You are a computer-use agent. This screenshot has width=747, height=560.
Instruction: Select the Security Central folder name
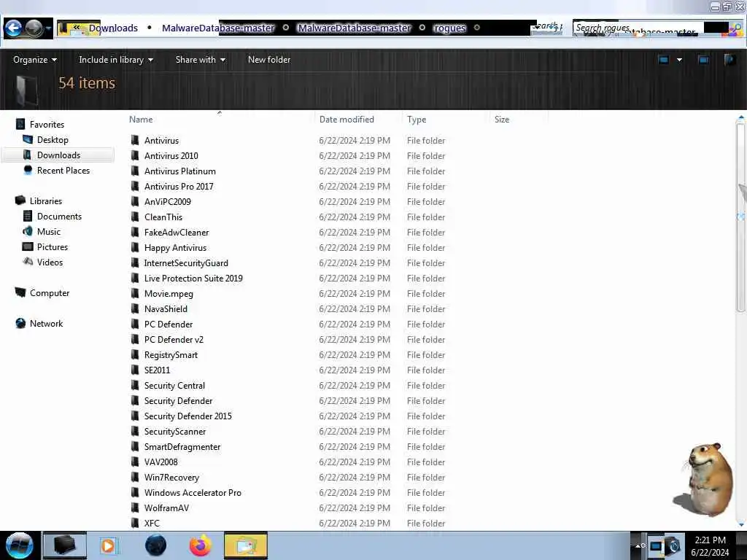point(174,385)
